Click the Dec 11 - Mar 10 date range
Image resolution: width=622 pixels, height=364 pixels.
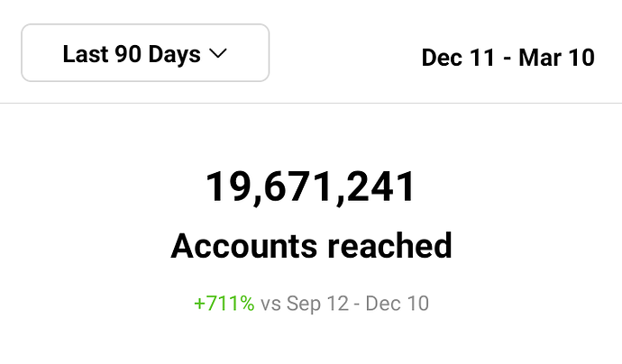coord(508,58)
